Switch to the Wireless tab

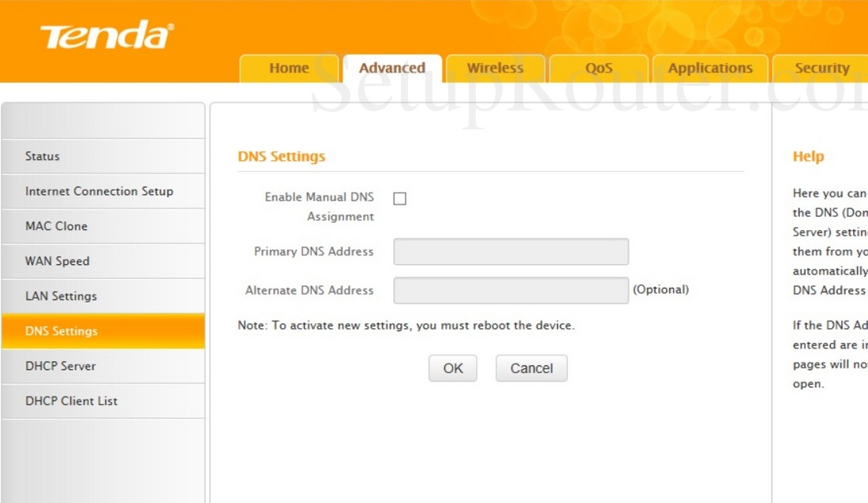495,69
